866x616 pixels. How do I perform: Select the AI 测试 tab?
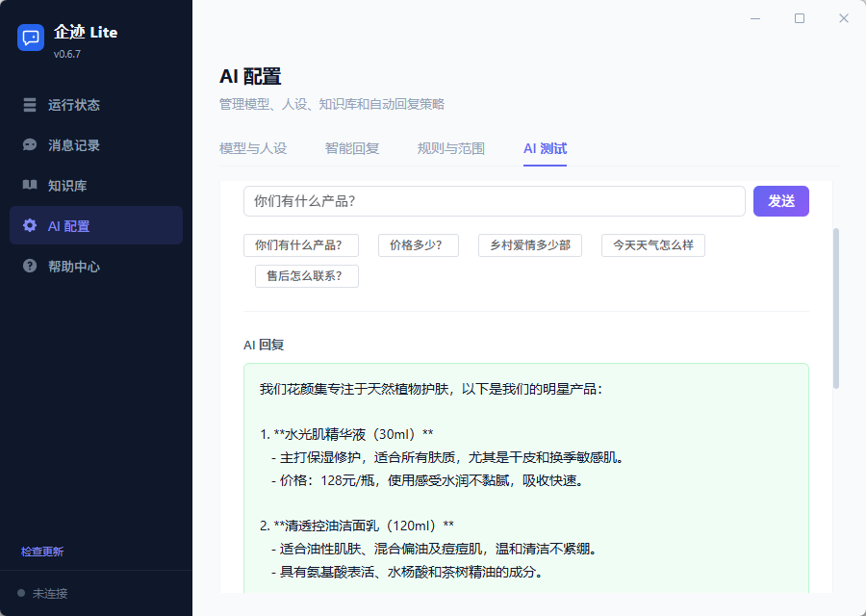point(546,149)
